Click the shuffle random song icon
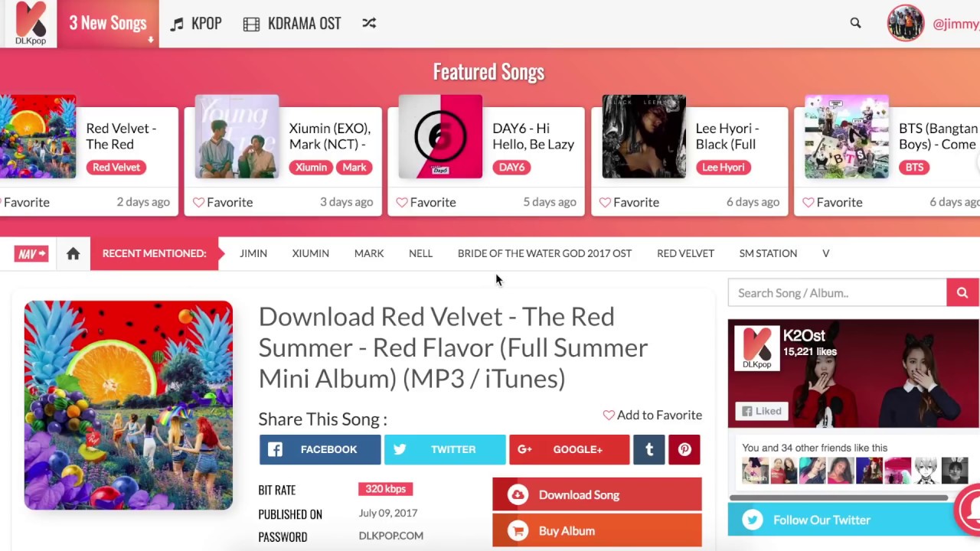This screenshot has width=980, height=551. point(369,23)
